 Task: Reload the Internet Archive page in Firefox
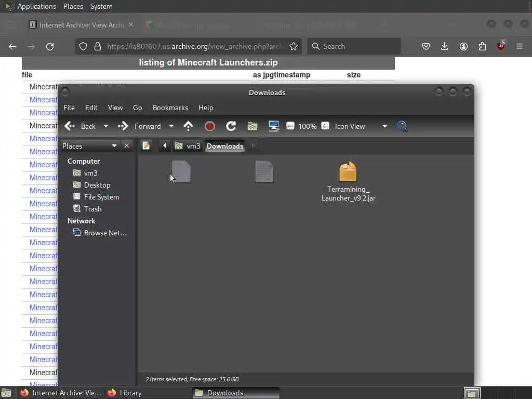[x=50, y=46]
